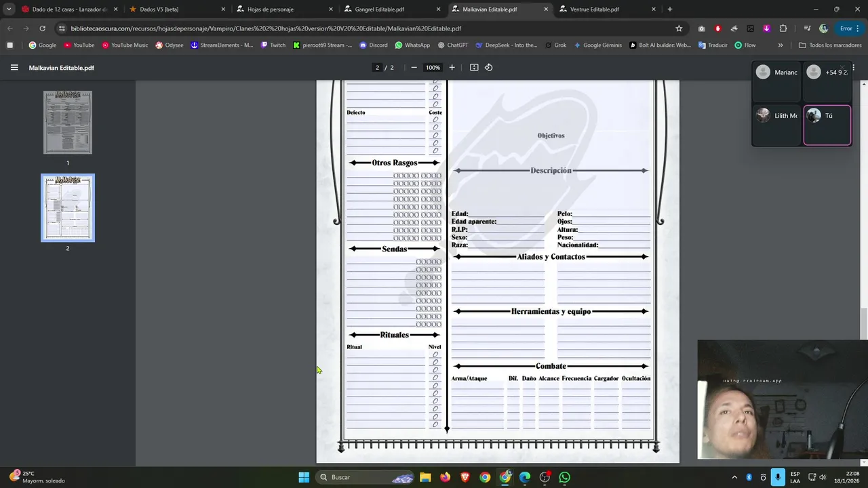868x488 pixels.
Task: Bookmark this page with the star icon
Action: [679, 28]
